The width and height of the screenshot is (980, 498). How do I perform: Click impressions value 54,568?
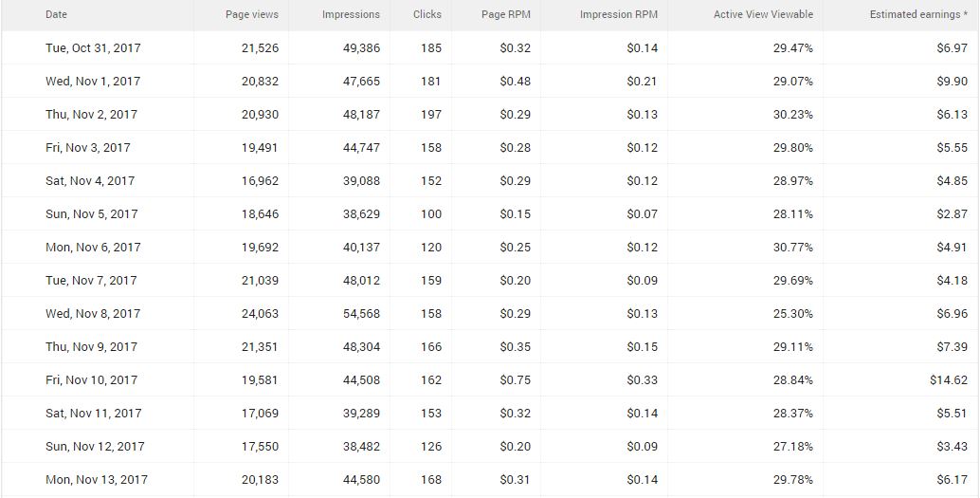click(x=361, y=313)
